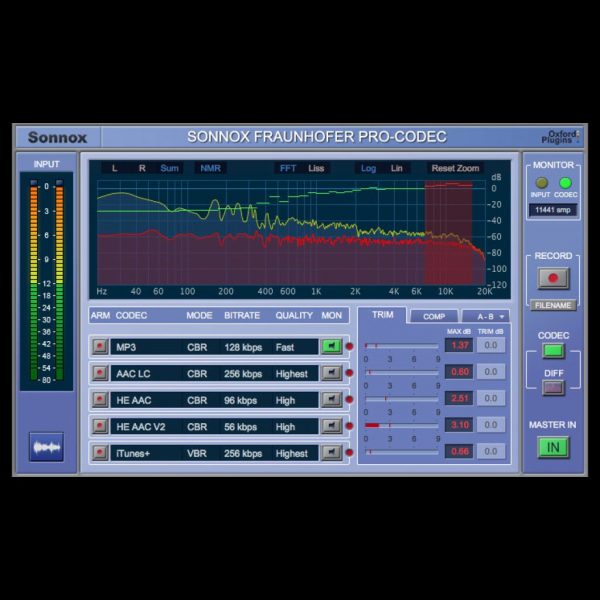Select Log frequency scale
Image resolution: width=600 pixels, height=600 pixels.
coord(368,168)
